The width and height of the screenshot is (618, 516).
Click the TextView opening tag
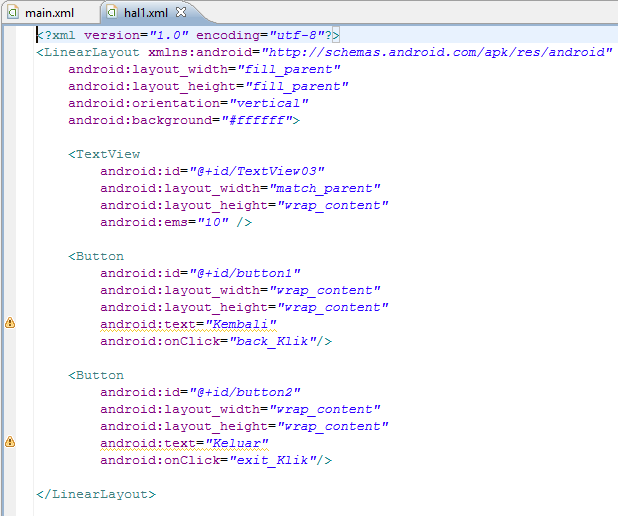[x=104, y=154]
